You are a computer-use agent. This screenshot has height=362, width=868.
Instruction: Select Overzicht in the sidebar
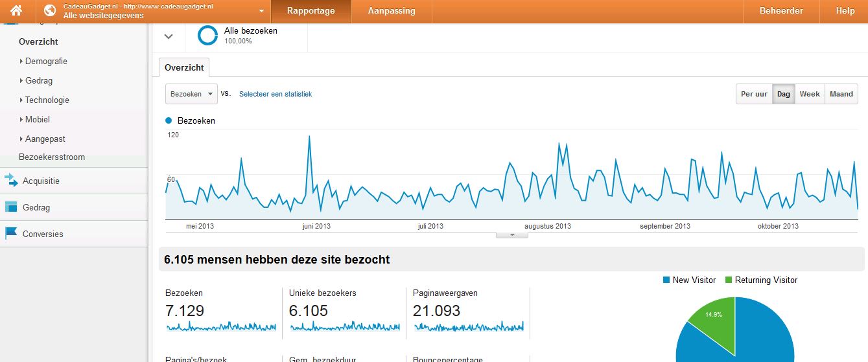point(38,41)
